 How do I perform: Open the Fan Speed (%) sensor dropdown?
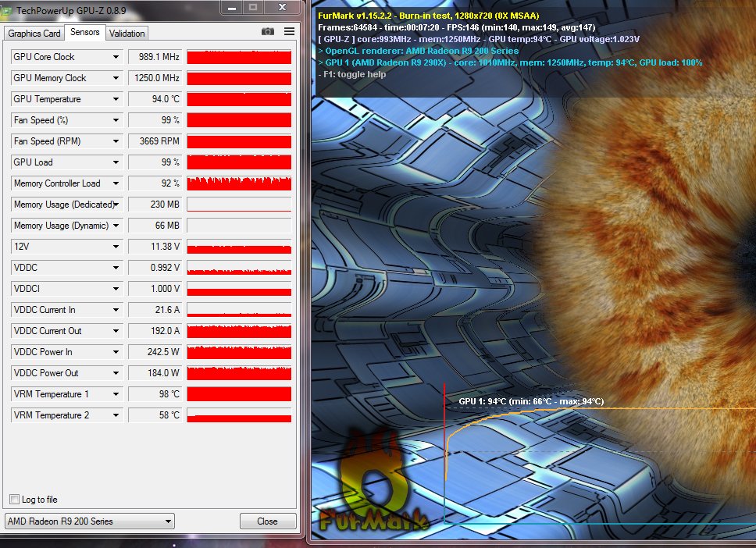point(116,120)
